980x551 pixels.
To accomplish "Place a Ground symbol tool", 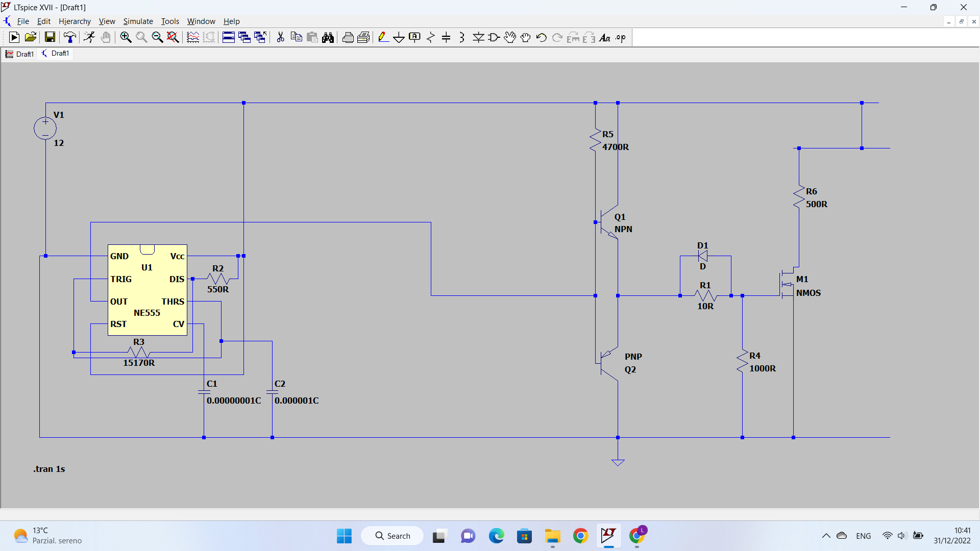I will coord(399,37).
